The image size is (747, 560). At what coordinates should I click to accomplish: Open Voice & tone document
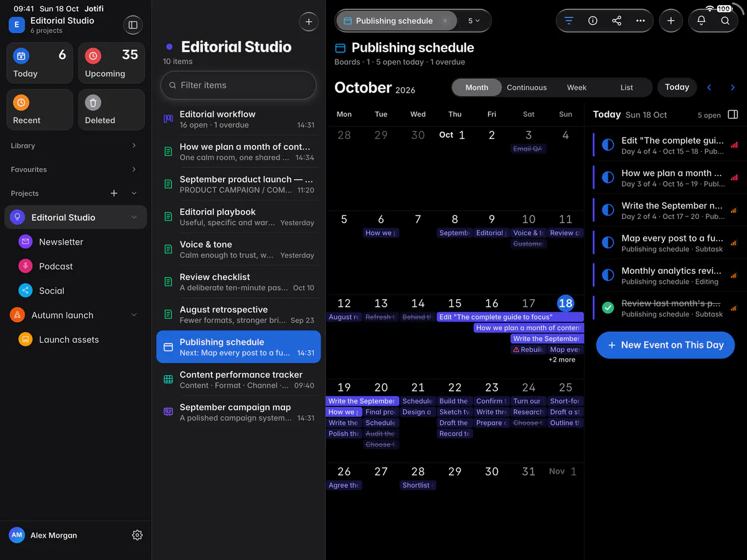coord(238,250)
